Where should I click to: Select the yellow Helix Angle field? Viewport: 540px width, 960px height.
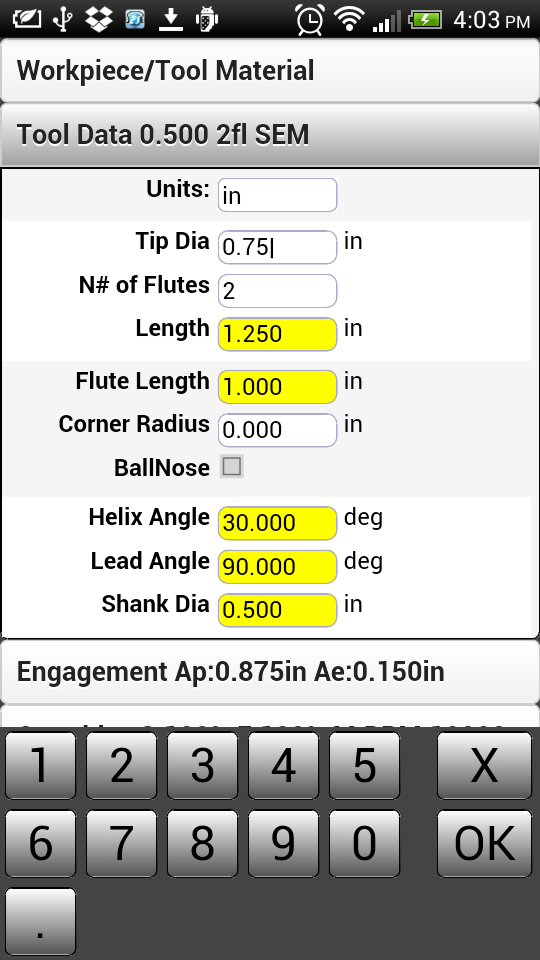pyautogui.click(x=277, y=523)
